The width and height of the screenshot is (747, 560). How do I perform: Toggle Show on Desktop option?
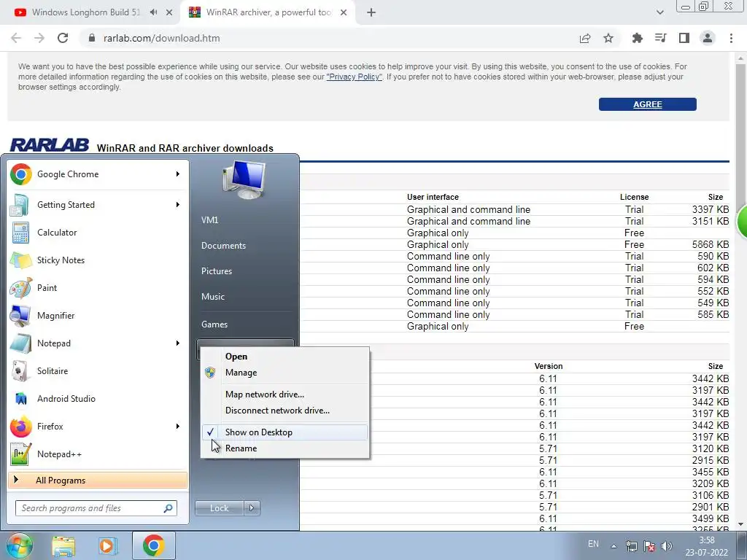tap(285, 432)
